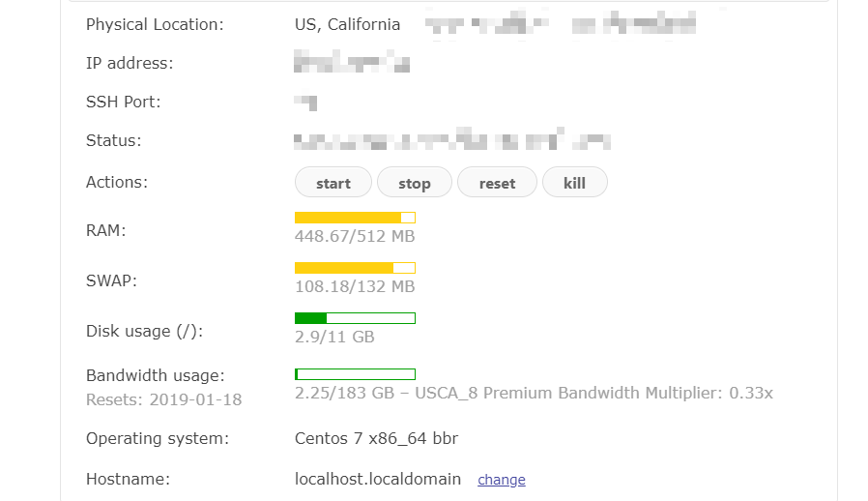
Task: Click the RAM usage bar
Action: (x=355, y=218)
